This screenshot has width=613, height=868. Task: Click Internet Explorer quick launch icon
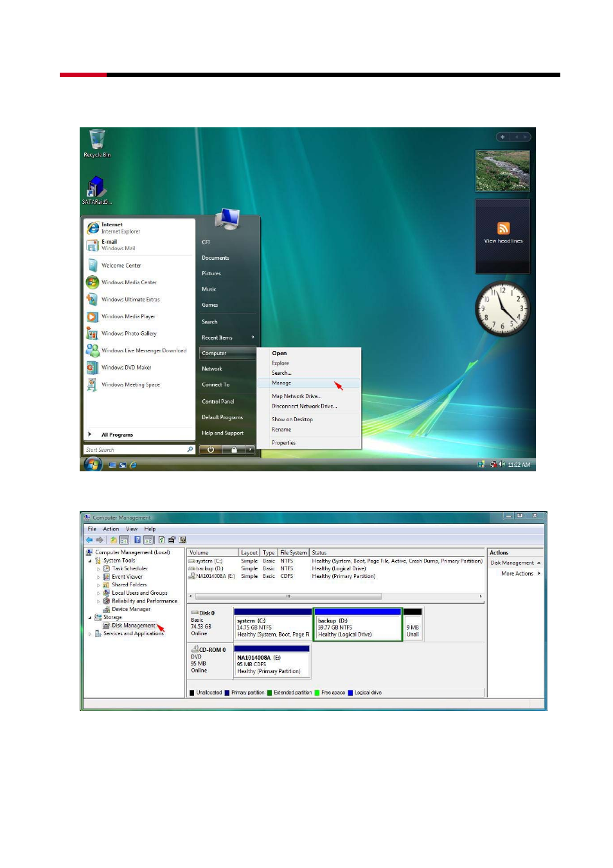[133, 465]
